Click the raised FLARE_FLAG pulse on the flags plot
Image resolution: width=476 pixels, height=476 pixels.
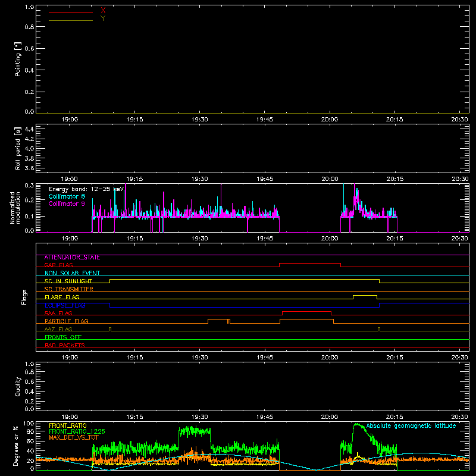365,295
